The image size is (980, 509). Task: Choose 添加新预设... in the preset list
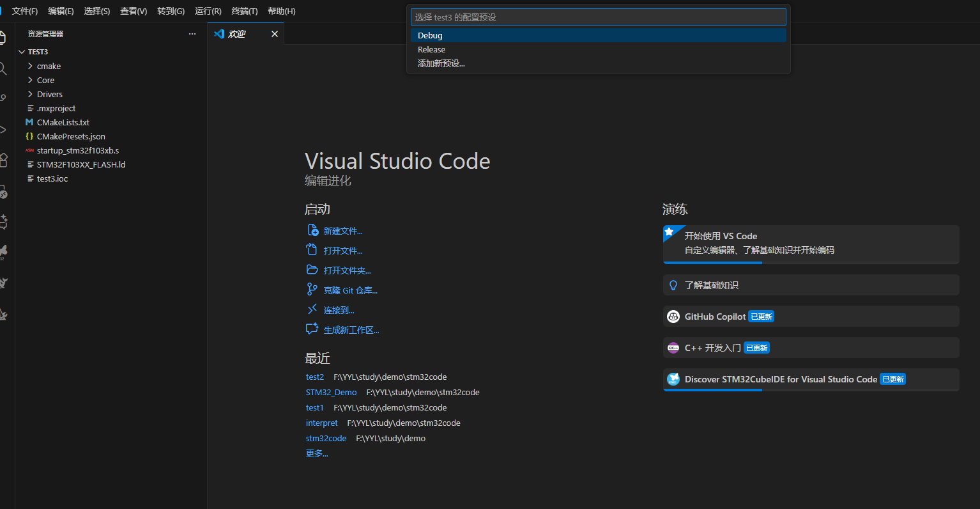(599, 63)
